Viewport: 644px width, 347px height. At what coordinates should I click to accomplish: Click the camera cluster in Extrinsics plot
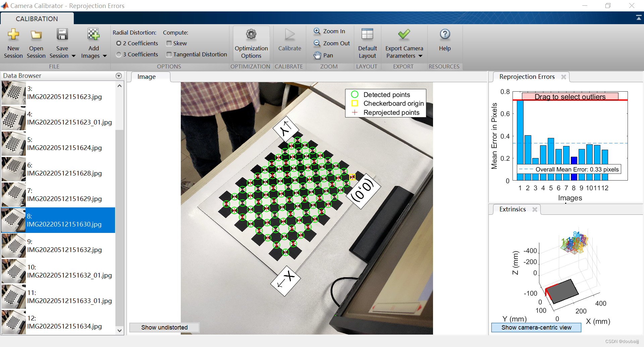(x=574, y=242)
